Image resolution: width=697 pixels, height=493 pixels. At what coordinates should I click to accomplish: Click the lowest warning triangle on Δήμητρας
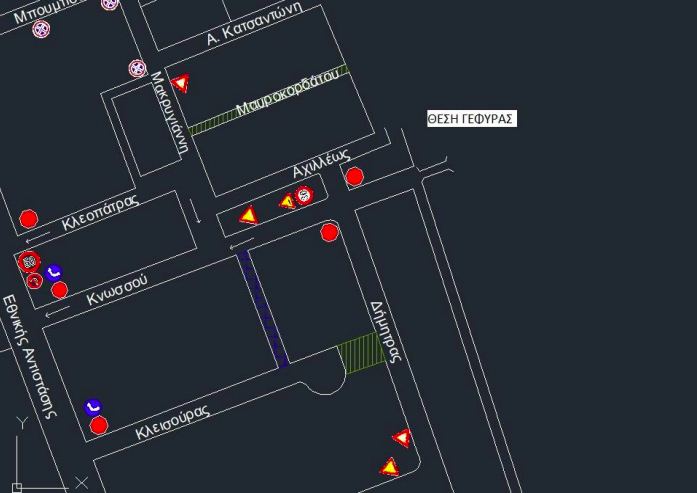[390, 466]
